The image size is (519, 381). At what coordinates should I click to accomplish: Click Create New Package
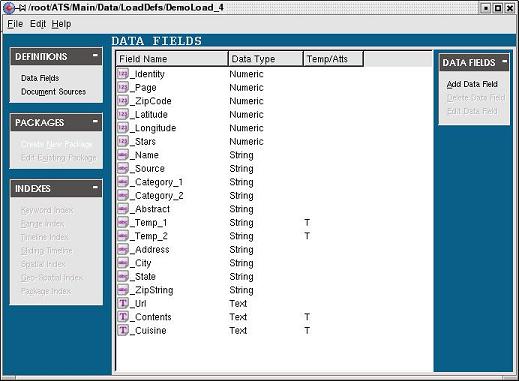pos(56,144)
